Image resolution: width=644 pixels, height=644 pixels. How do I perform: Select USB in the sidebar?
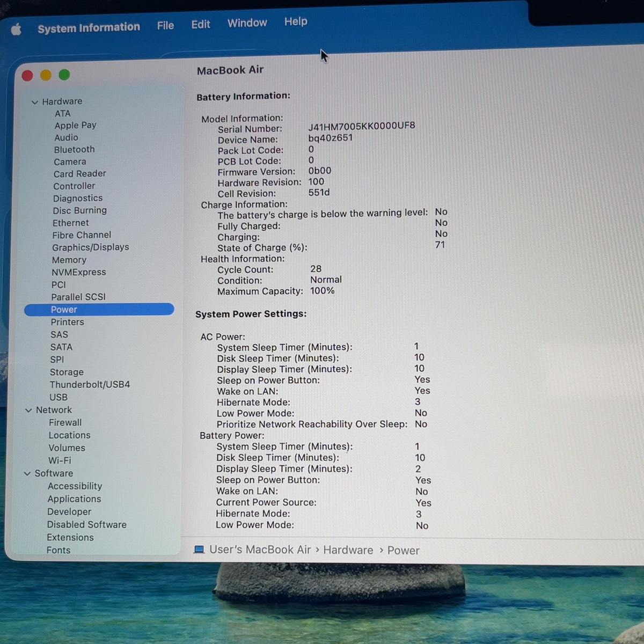pyautogui.click(x=58, y=397)
